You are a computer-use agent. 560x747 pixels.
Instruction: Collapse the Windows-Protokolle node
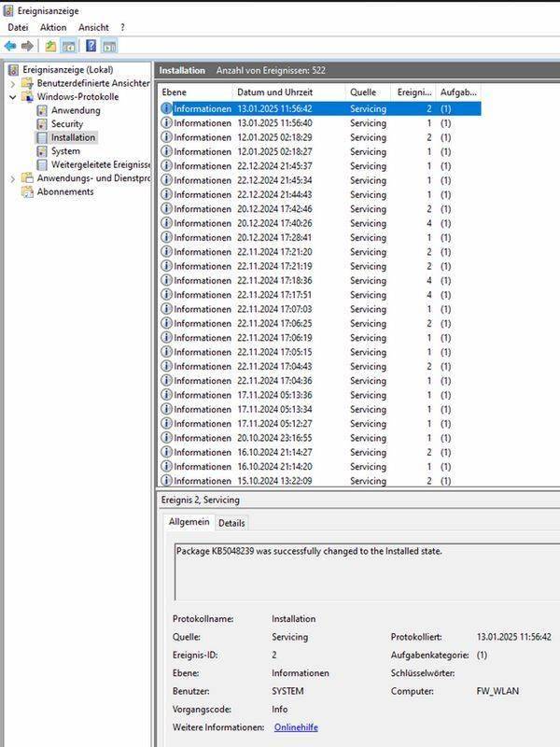[x=13, y=97]
